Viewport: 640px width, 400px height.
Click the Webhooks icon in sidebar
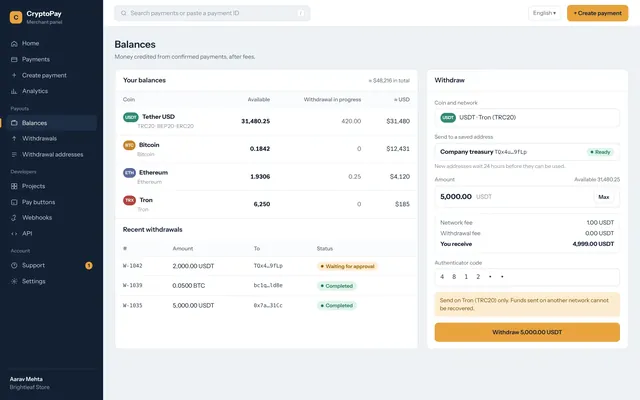click(14, 218)
